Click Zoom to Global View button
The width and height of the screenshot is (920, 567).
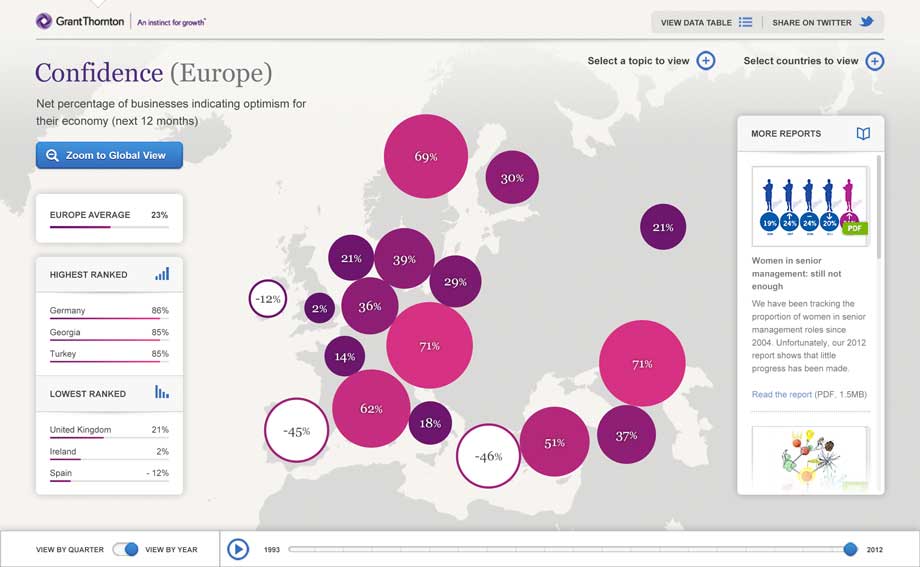(109, 155)
